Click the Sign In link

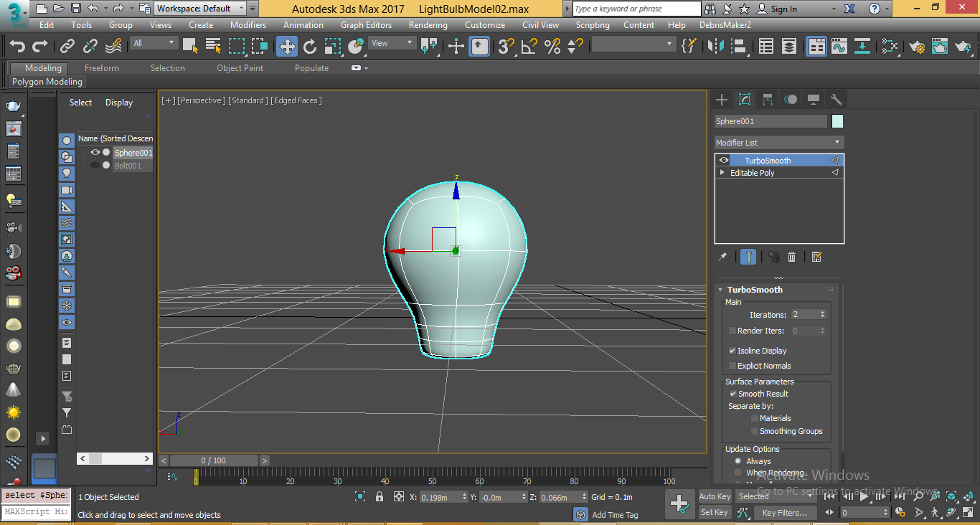coord(784,9)
